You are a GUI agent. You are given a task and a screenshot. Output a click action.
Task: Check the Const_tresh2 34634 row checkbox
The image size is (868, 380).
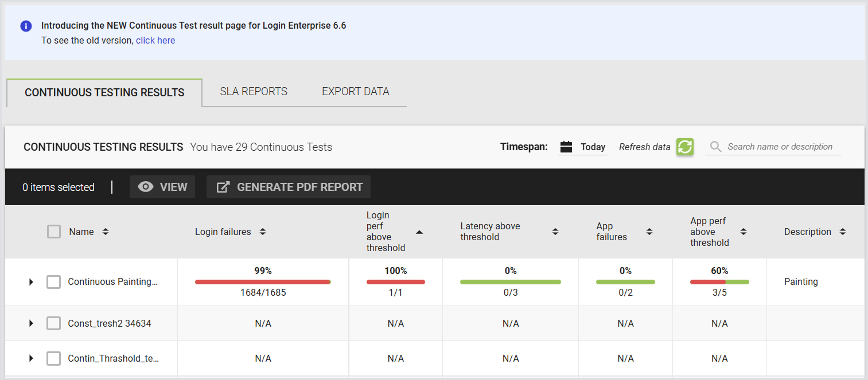pyautogui.click(x=53, y=323)
